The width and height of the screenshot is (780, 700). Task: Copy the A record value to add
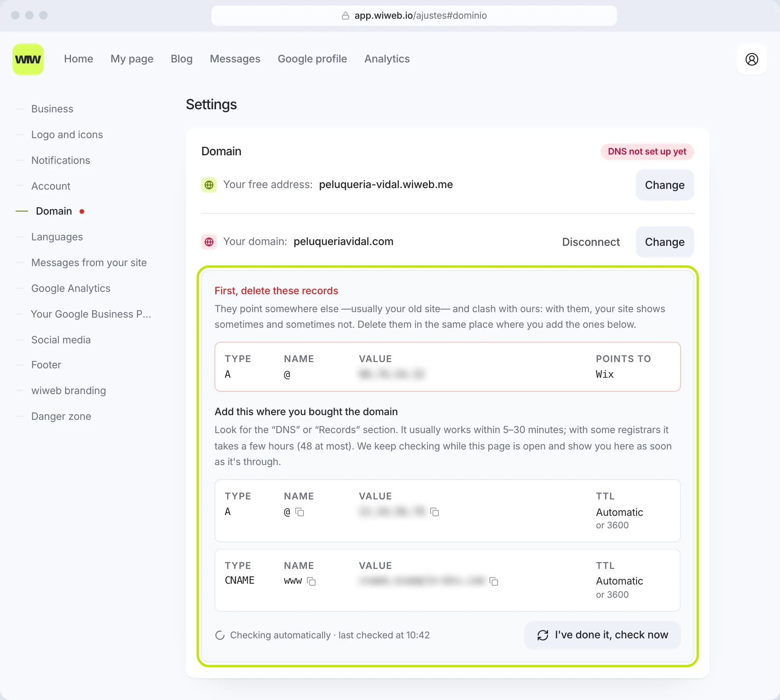coord(434,512)
